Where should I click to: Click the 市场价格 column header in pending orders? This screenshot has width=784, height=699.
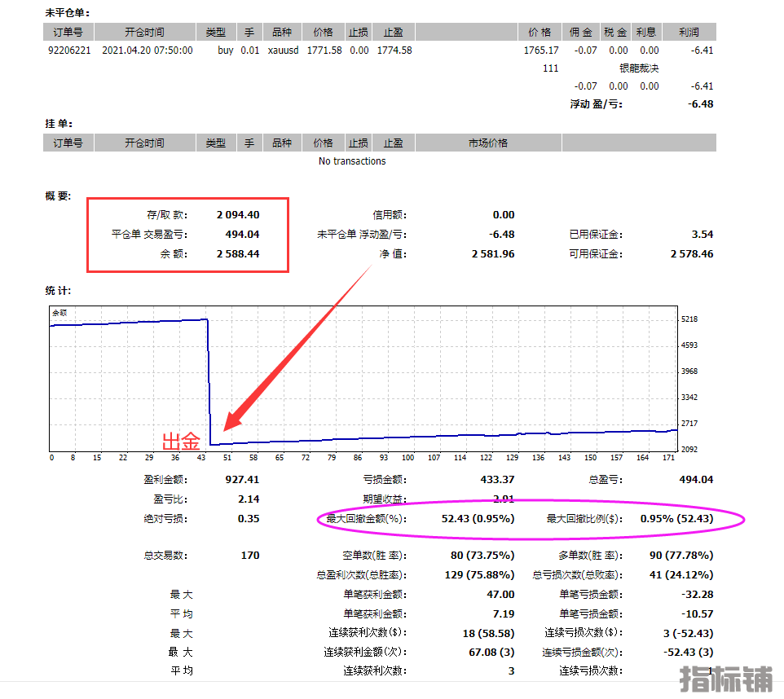(x=487, y=143)
